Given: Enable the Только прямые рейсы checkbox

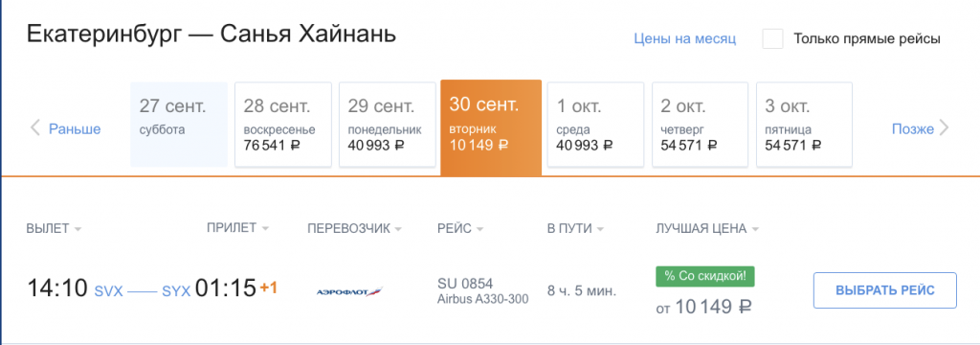Looking at the screenshot, I should (772, 38).
